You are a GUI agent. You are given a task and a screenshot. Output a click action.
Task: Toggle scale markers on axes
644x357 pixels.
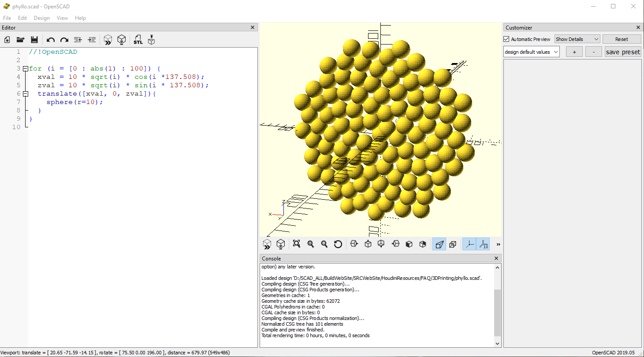(483, 244)
